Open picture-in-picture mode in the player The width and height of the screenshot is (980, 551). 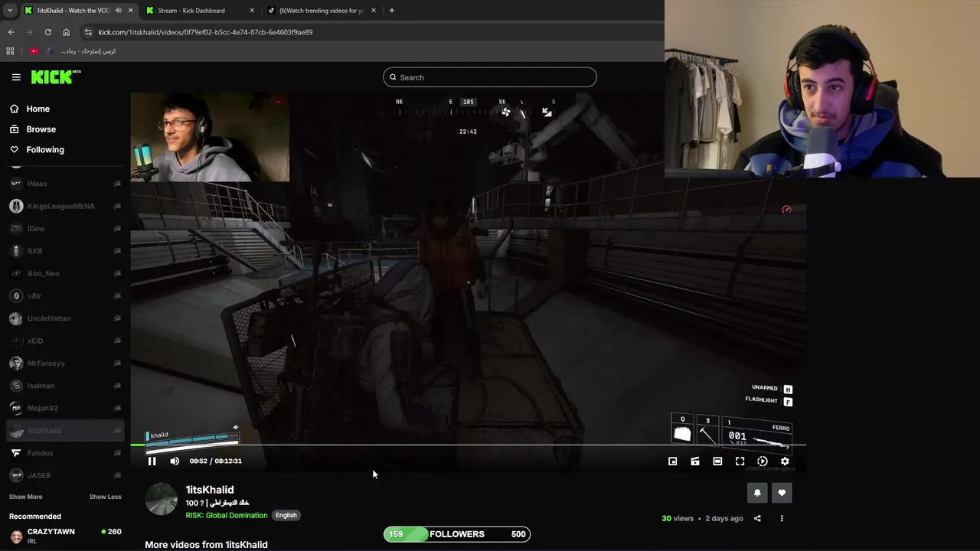click(672, 461)
